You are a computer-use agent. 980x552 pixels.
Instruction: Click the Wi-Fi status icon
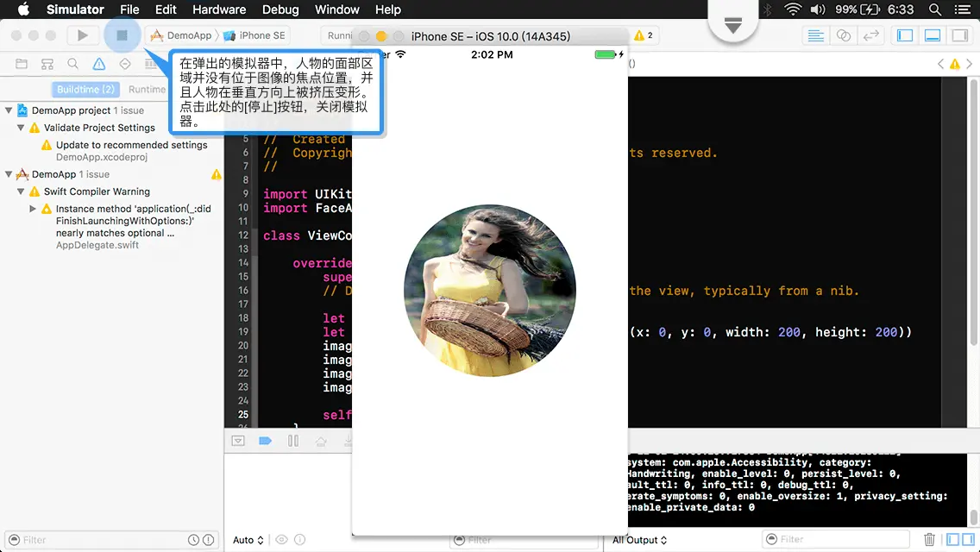pos(793,9)
